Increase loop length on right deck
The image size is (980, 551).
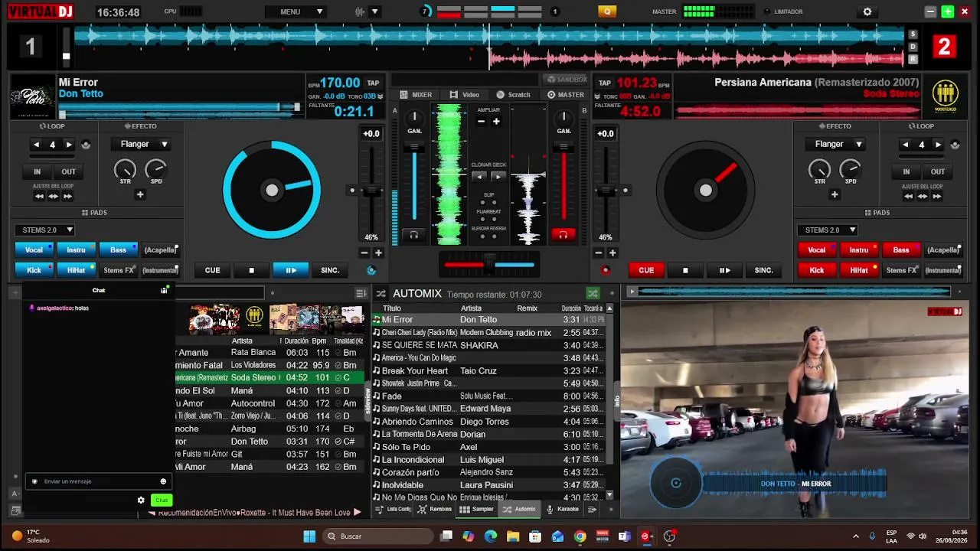coord(938,145)
